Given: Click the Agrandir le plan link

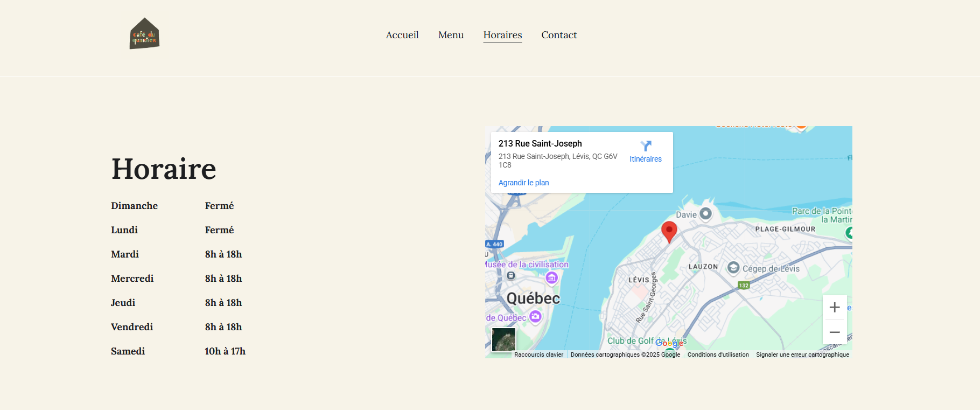Looking at the screenshot, I should [x=523, y=183].
